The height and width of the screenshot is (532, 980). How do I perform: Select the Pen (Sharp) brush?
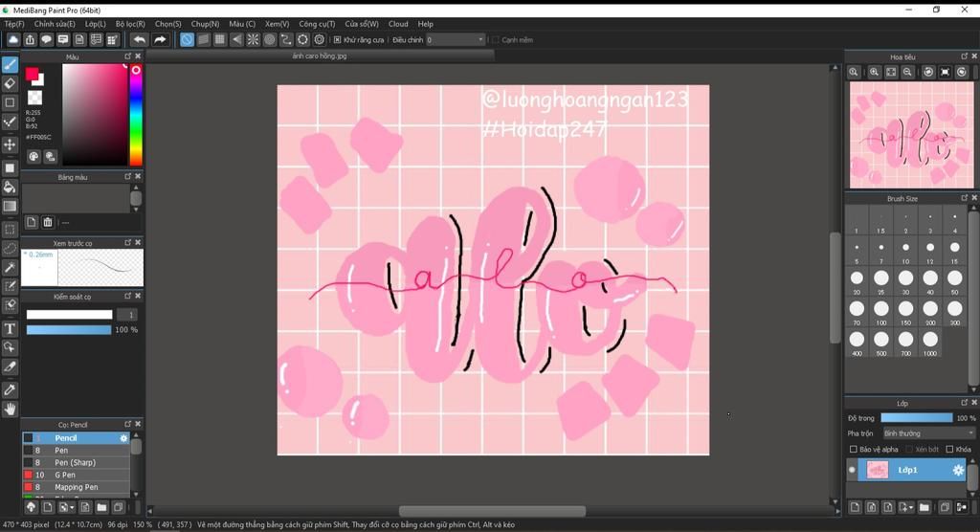pyautogui.click(x=76, y=462)
